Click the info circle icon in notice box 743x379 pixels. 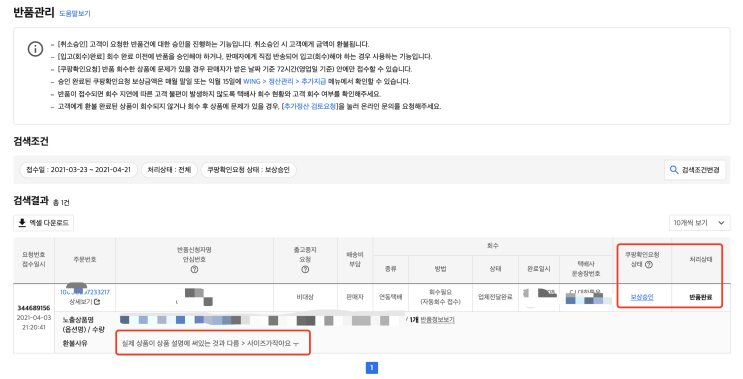coord(35,49)
